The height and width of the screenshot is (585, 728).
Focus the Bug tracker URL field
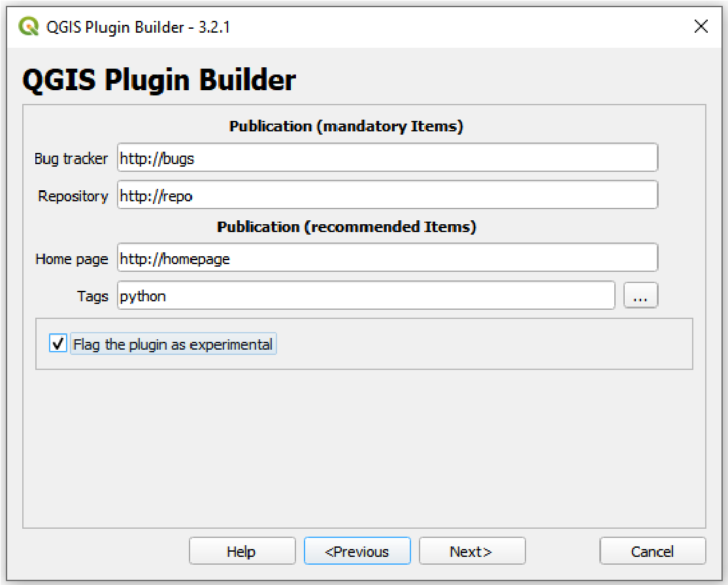click(388, 158)
